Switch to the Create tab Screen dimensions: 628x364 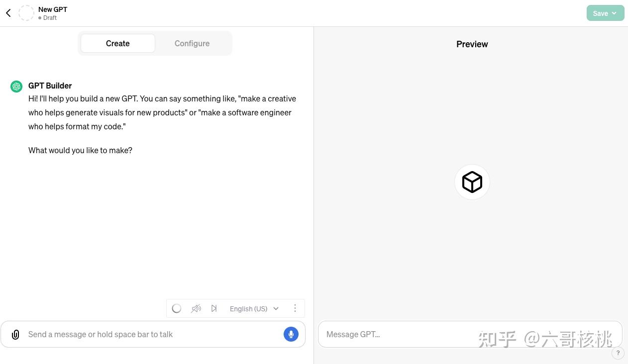point(118,43)
